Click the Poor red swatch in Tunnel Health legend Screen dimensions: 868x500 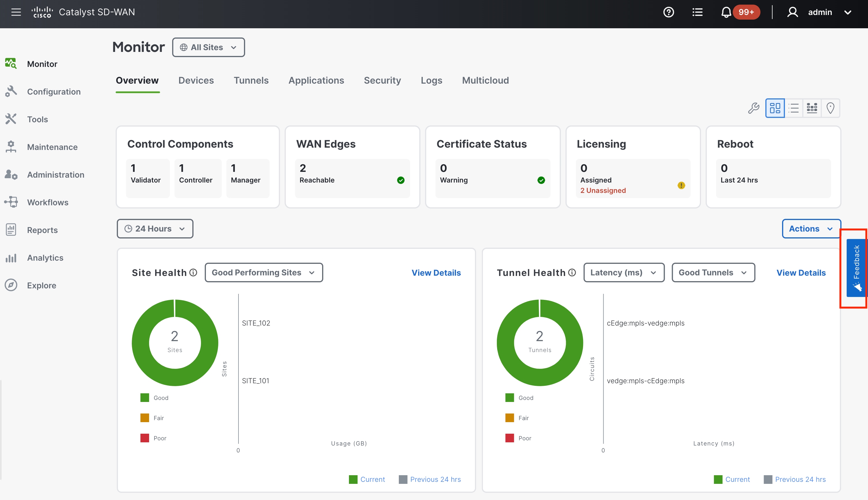click(x=510, y=438)
